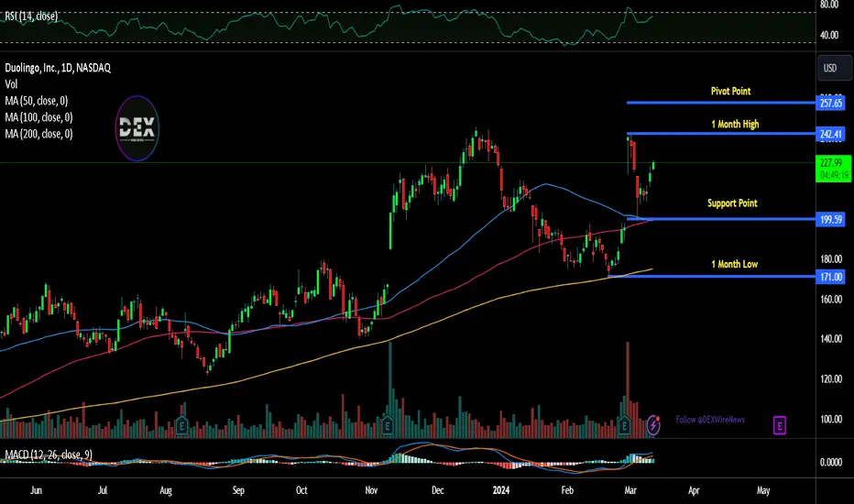The image size is (854, 504).
Task: Click the 242.41 price label
Action: point(830,134)
